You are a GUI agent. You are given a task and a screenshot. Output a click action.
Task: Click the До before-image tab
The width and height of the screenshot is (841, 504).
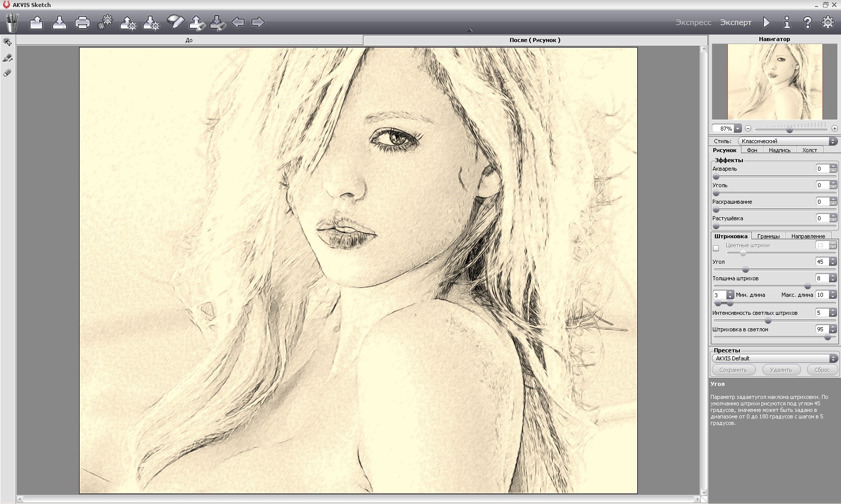[x=189, y=40]
